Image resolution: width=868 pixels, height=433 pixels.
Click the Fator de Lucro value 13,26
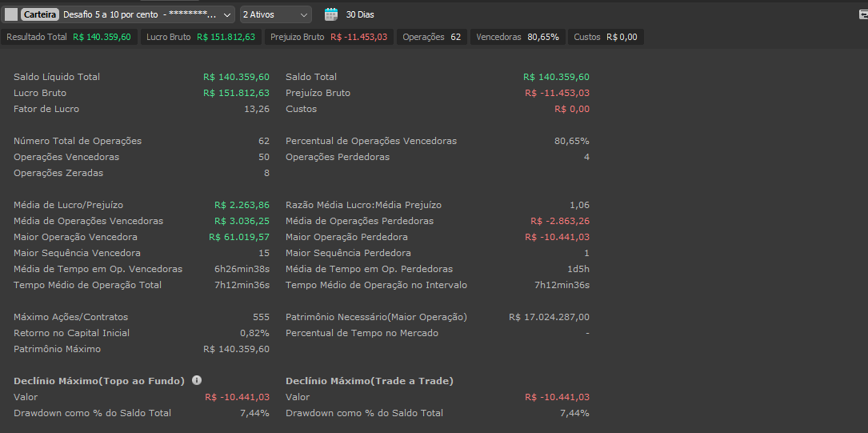257,109
